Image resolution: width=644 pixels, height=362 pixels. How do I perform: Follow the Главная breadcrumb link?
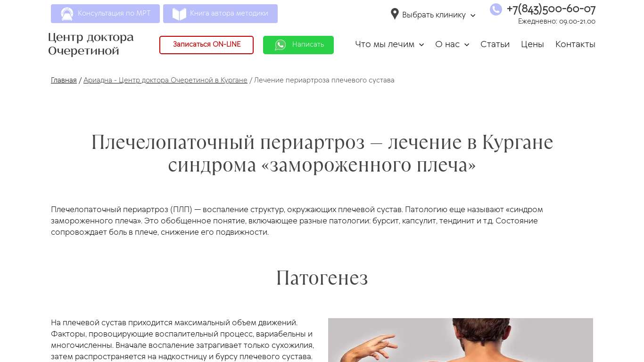[64, 81]
